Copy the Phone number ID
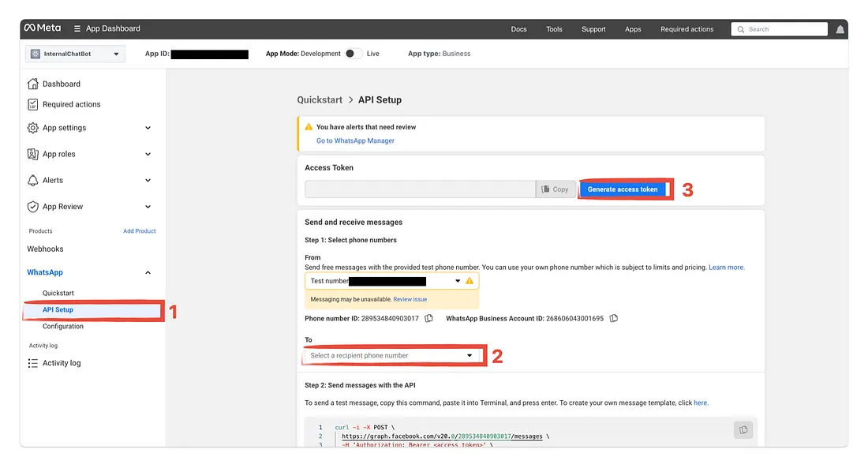Viewport: 868px width, 468px height. (428, 319)
